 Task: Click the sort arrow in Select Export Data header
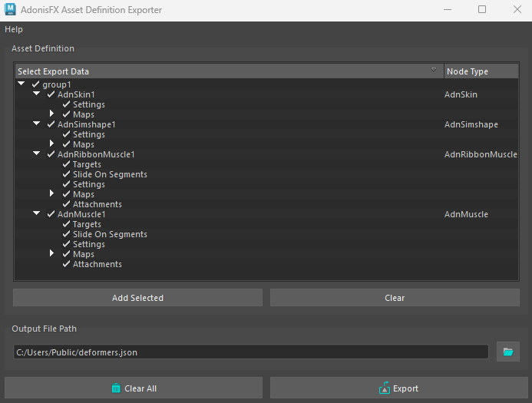coord(434,70)
